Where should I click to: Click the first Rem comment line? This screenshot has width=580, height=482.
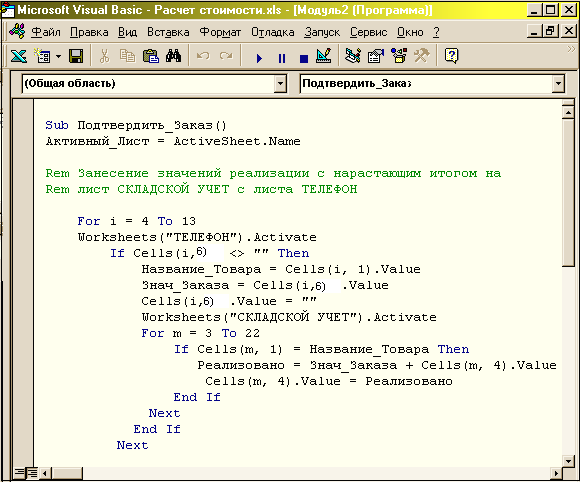(273, 173)
